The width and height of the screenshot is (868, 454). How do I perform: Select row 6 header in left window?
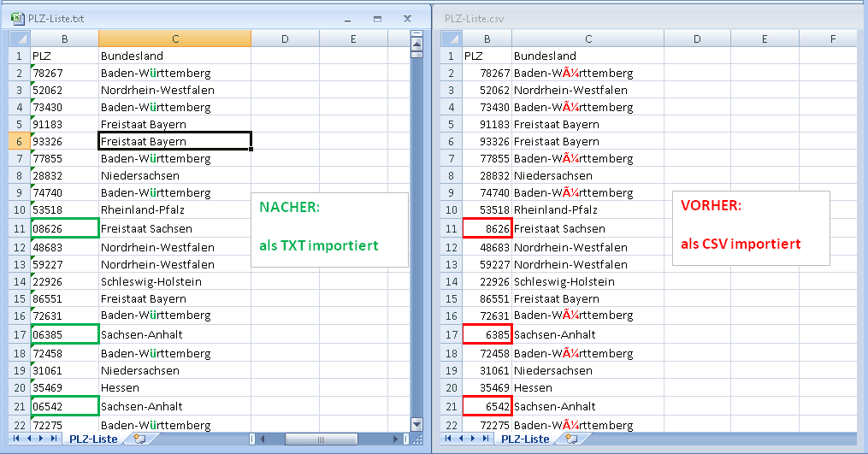click(x=18, y=141)
